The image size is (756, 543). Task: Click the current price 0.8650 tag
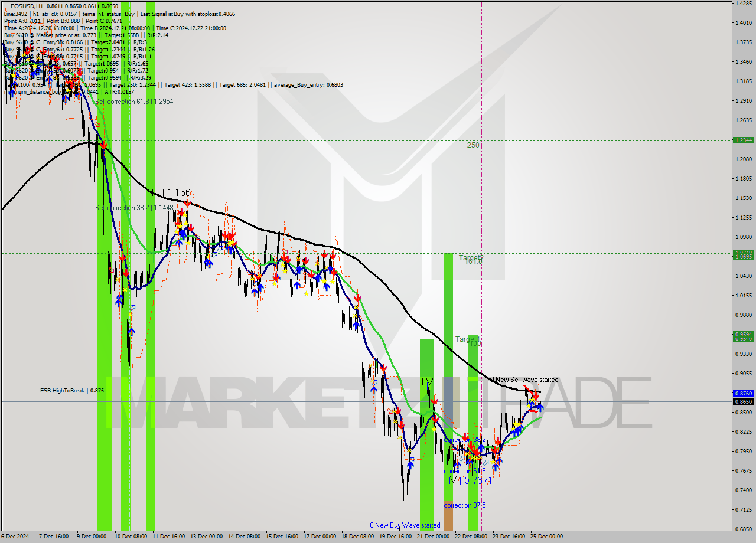(x=742, y=401)
